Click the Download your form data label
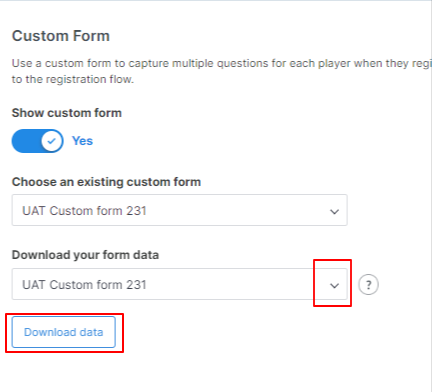The image size is (432, 392). pos(85,255)
